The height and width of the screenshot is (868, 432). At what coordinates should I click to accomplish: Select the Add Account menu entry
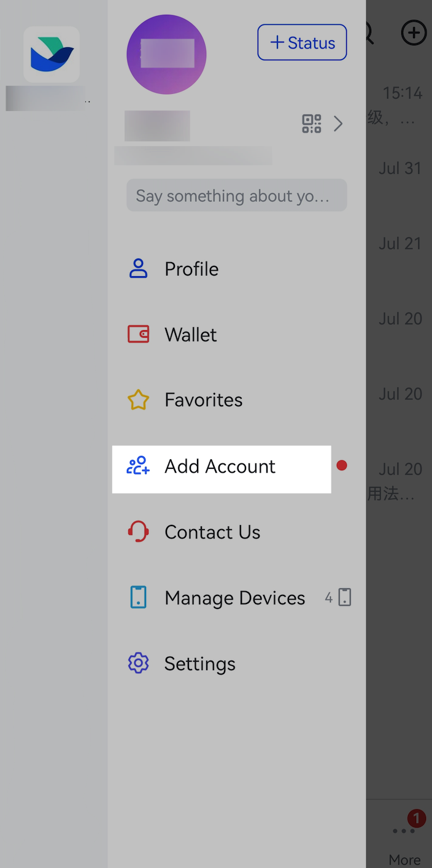[220, 466]
